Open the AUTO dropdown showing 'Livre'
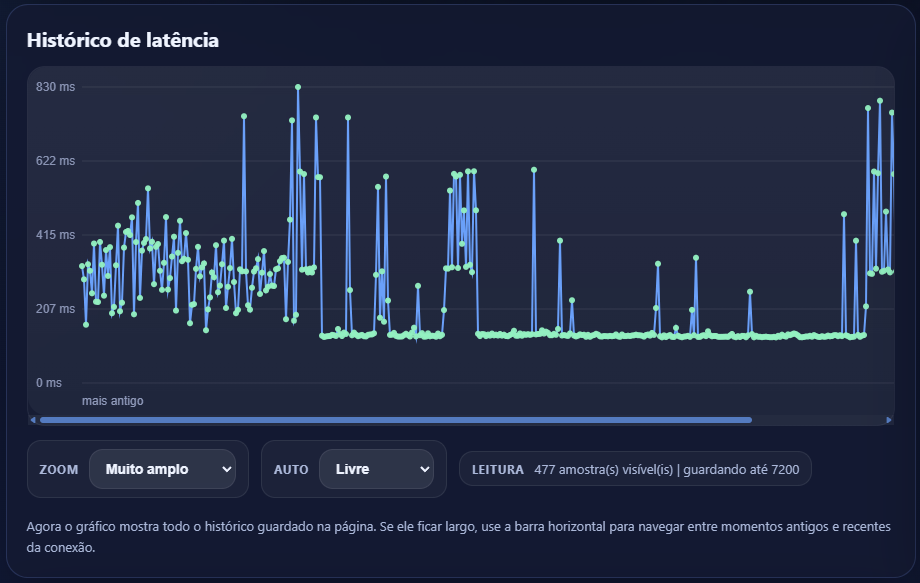The height and width of the screenshot is (583, 920). point(376,469)
